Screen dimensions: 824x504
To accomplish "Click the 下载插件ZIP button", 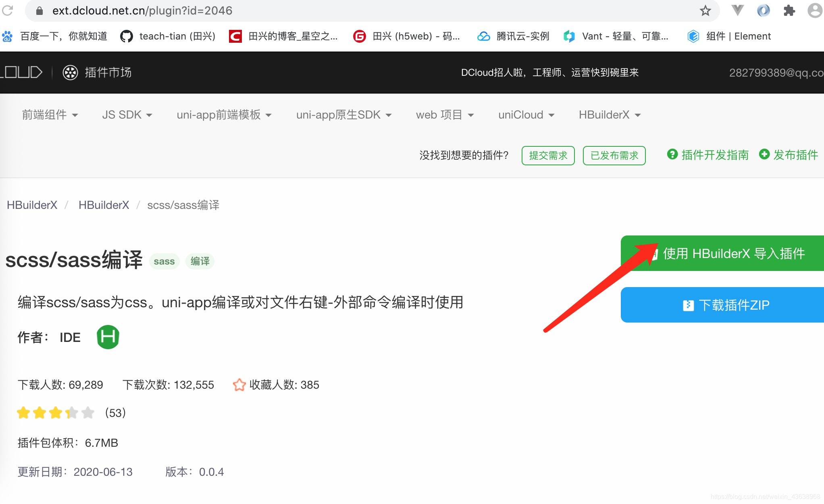I will [722, 305].
